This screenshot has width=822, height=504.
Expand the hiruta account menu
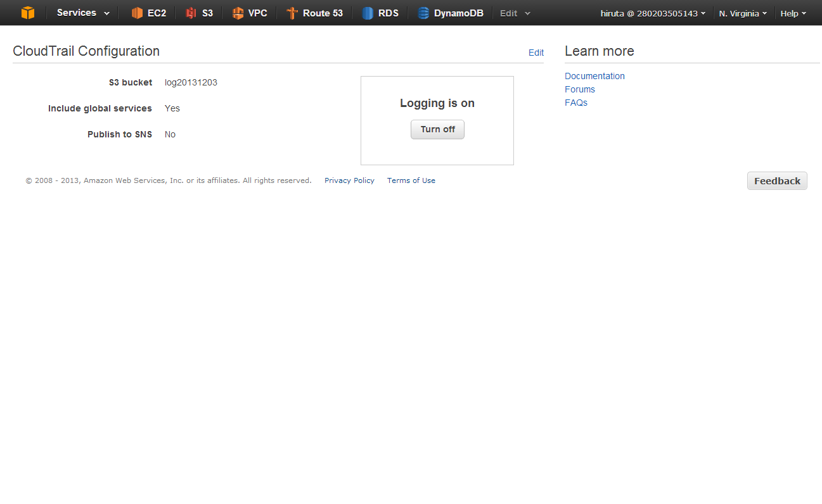(653, 13)
